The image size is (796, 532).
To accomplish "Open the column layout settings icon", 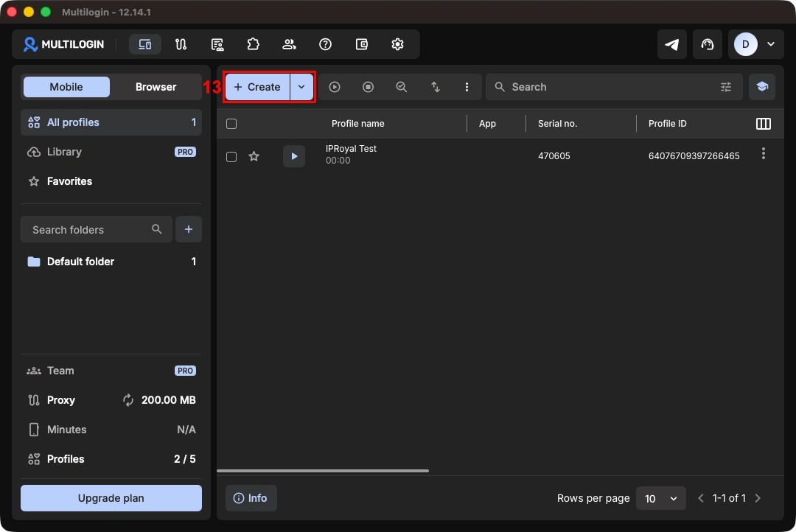I will (764, 123).
